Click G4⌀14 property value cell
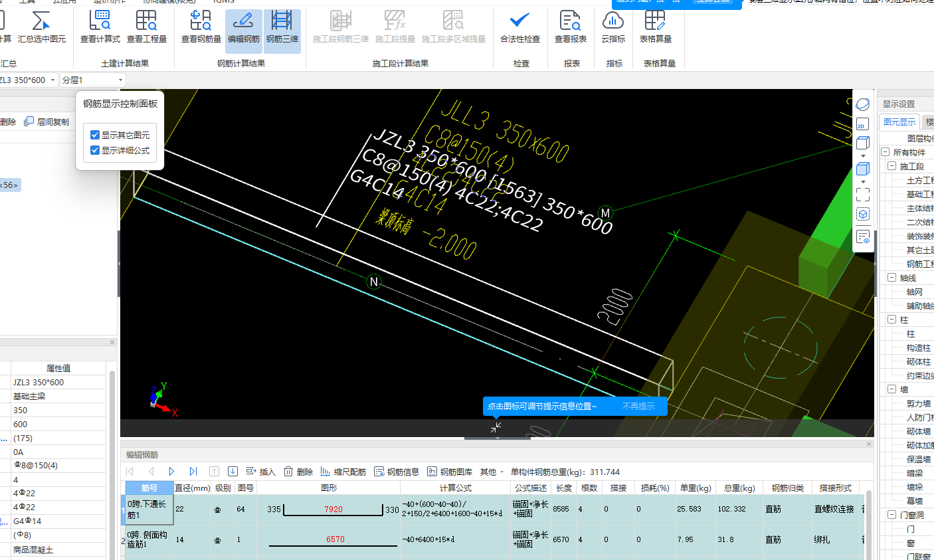Image resolution: width=934 pixels, height=560 pixels. [58, 521]
